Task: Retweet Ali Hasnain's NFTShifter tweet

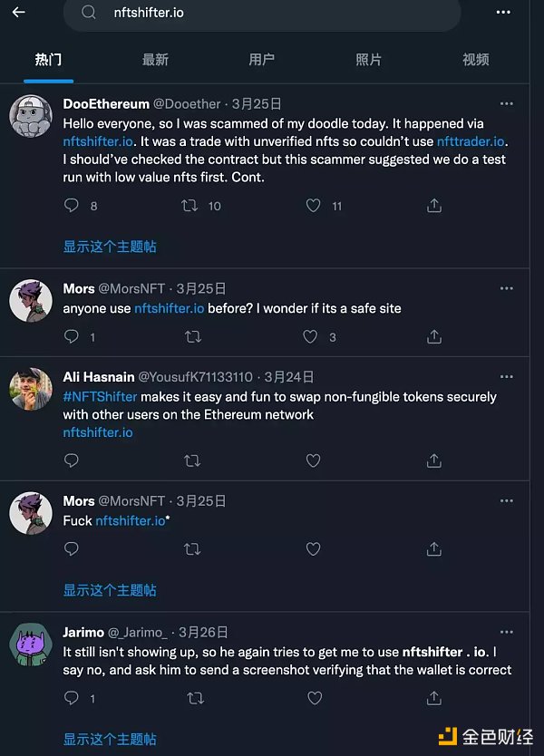Action: point(192,460)
